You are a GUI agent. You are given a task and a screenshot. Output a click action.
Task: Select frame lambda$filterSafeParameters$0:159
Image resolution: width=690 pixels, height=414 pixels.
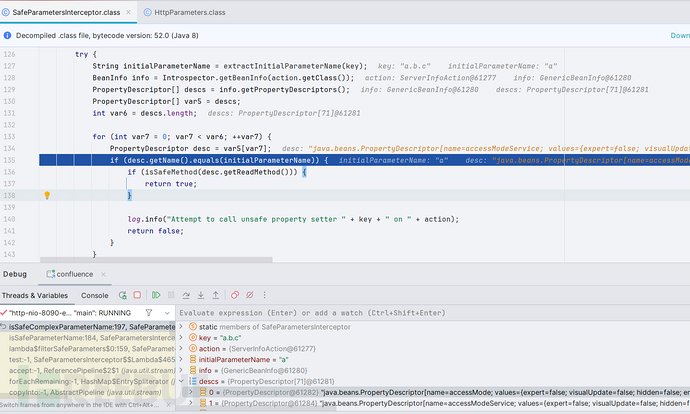(88, 348)
